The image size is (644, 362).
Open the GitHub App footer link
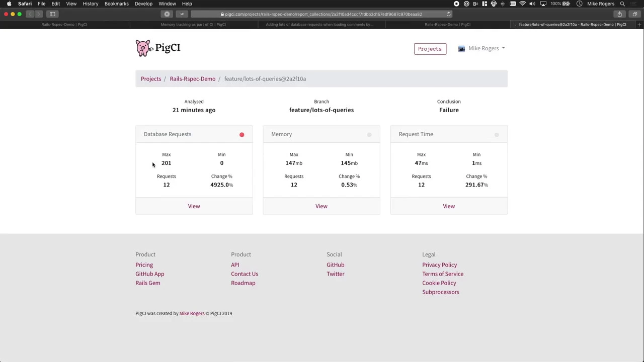click(x=149, y=274)
